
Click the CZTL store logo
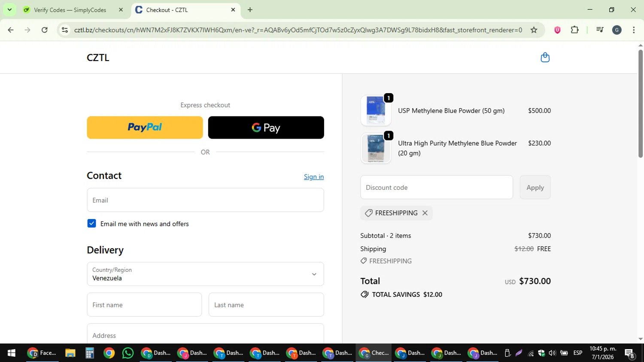tap(98, 58)
